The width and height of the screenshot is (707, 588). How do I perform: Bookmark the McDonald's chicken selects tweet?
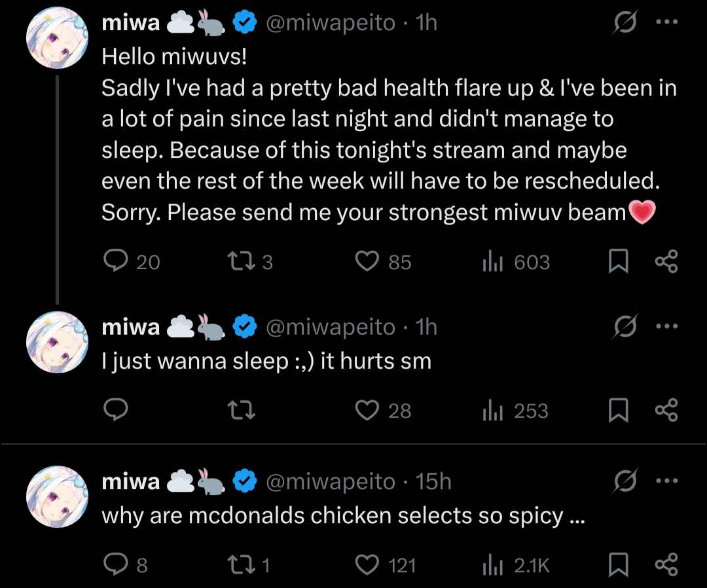click(619, 564)
